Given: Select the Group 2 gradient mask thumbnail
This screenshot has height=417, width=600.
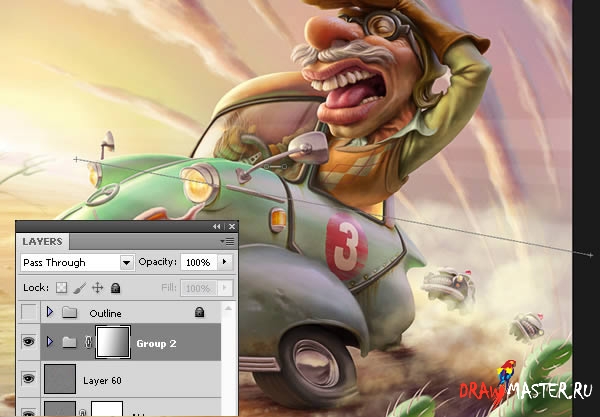Looking at the screenshot, I should pos(113,342).
